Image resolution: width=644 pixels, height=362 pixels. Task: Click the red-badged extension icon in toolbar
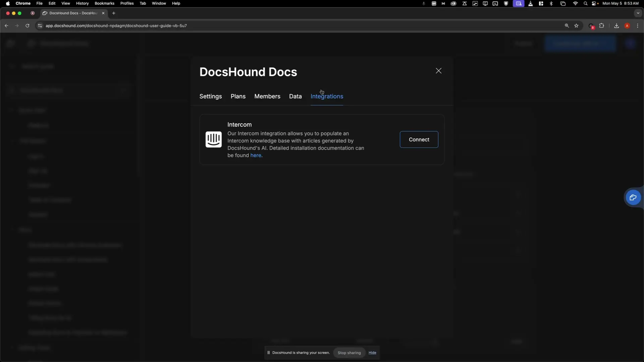(x=592, y=26)
